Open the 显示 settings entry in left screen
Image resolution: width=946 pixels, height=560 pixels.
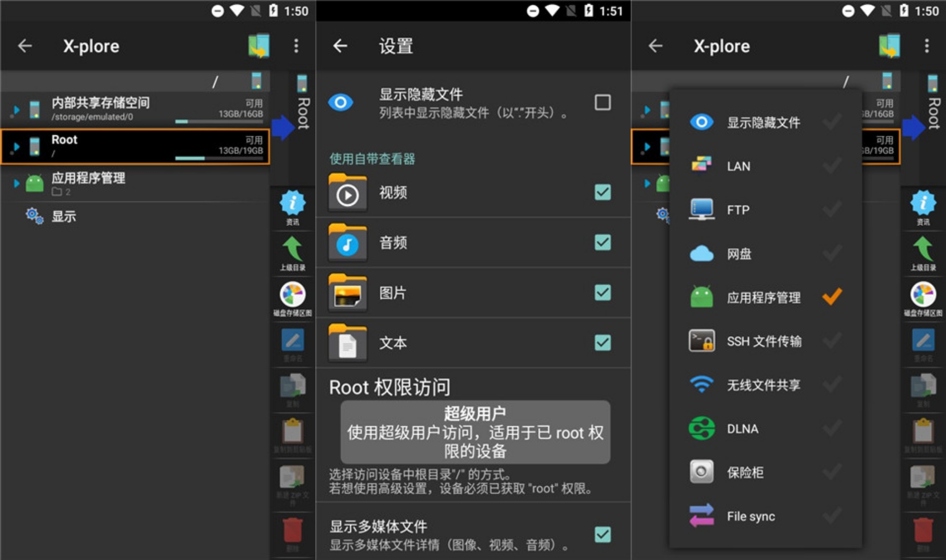135,216
